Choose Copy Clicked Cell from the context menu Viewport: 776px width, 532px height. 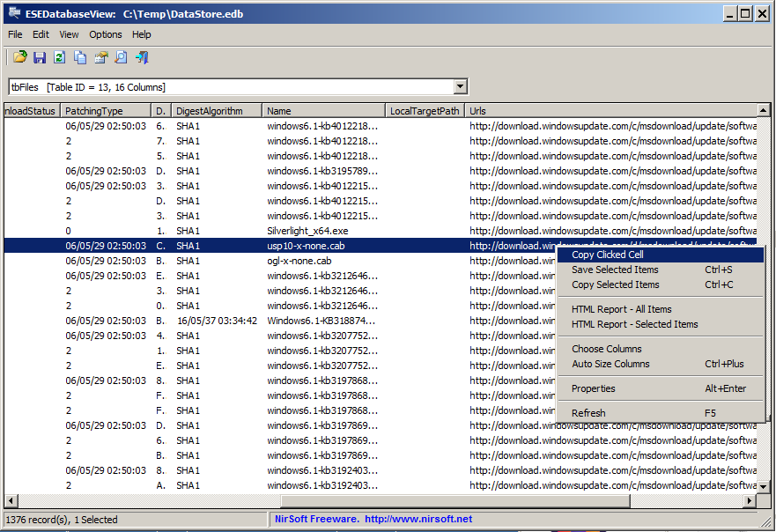pos(661,255)
